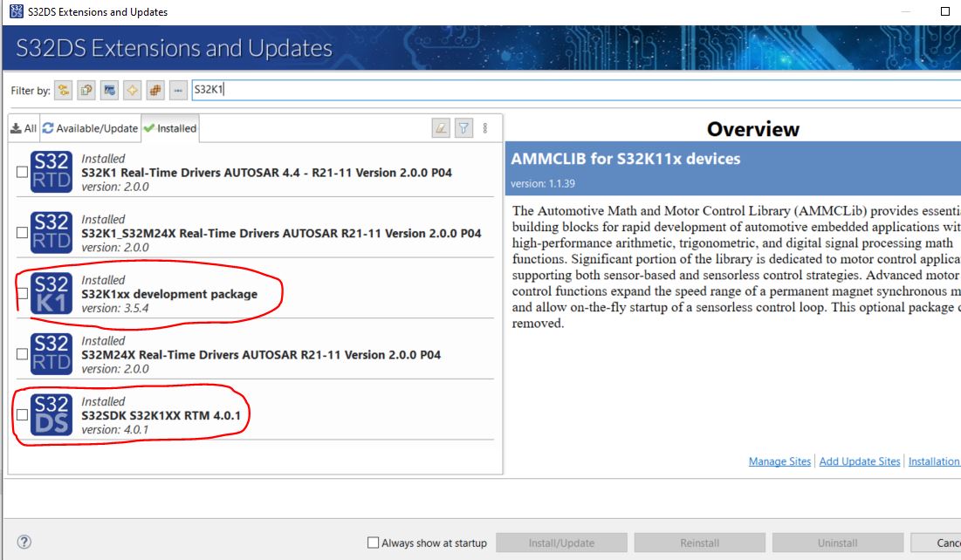The image size is (961, 560).
Task: Click the eraser icon above the package list
Action: click(440, 127)
